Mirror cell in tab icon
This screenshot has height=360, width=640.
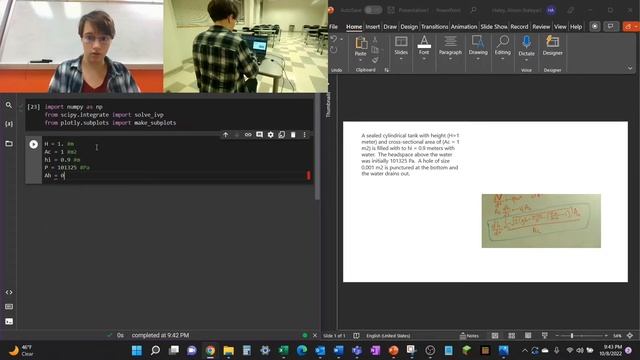282,135
